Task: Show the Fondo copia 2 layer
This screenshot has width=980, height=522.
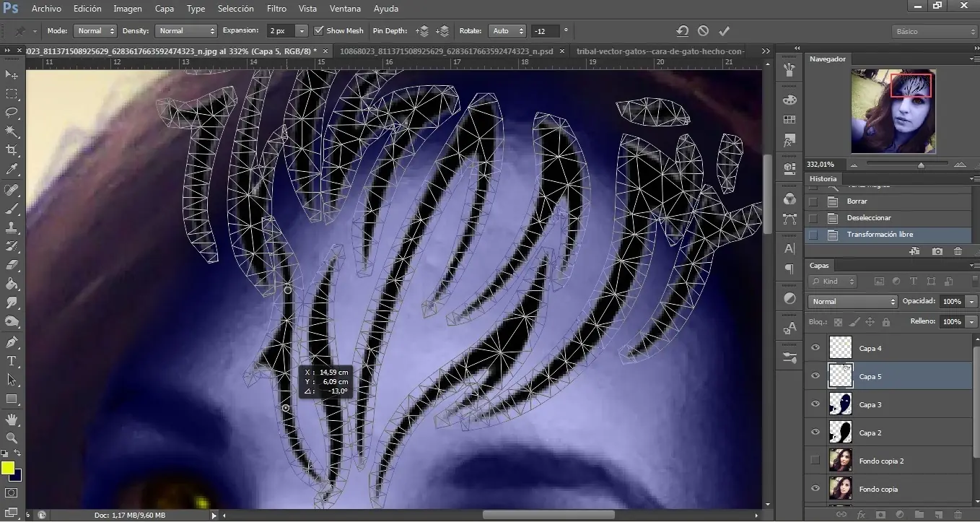Action: [x=815, y=461]
